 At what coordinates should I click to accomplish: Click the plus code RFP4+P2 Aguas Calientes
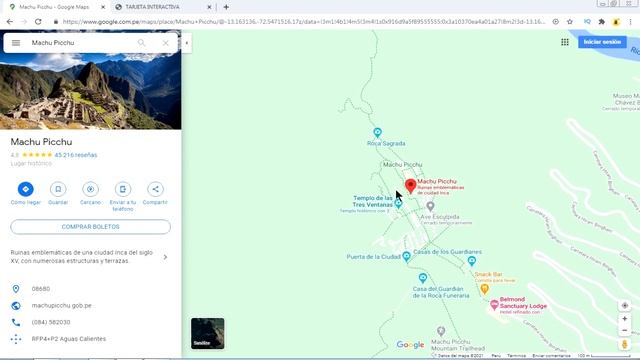point(69,339)
